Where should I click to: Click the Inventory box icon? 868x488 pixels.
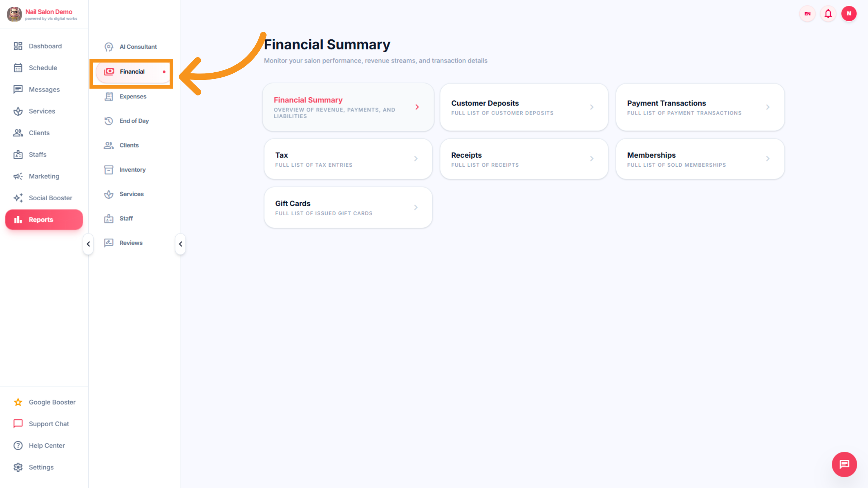109,170
